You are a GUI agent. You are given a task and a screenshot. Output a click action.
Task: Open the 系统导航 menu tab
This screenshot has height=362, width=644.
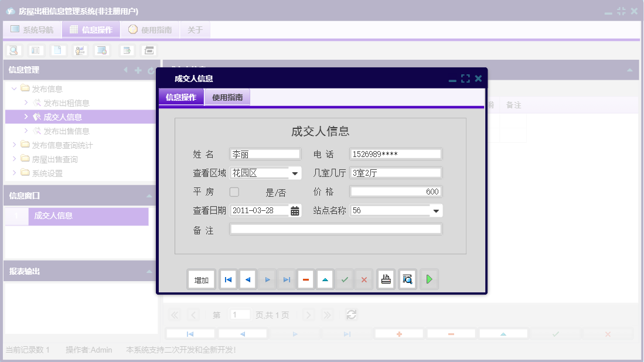pyautogui.click(x=31, y=29)
